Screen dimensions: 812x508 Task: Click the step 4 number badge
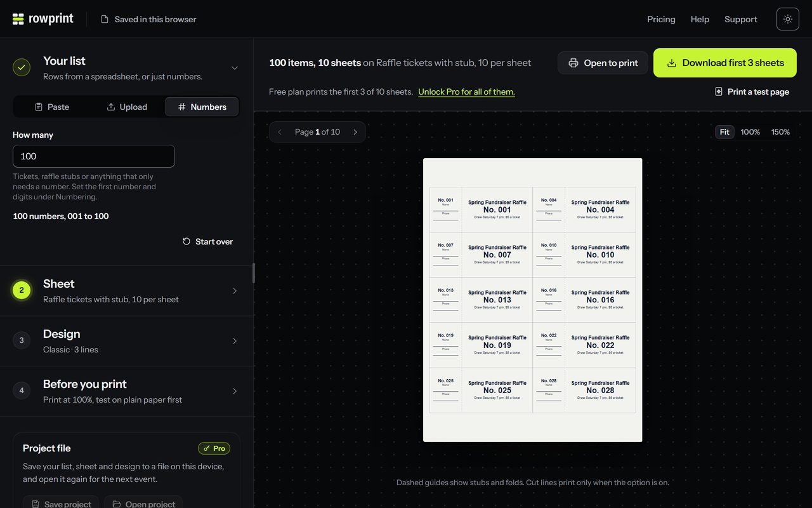point(22,391)
